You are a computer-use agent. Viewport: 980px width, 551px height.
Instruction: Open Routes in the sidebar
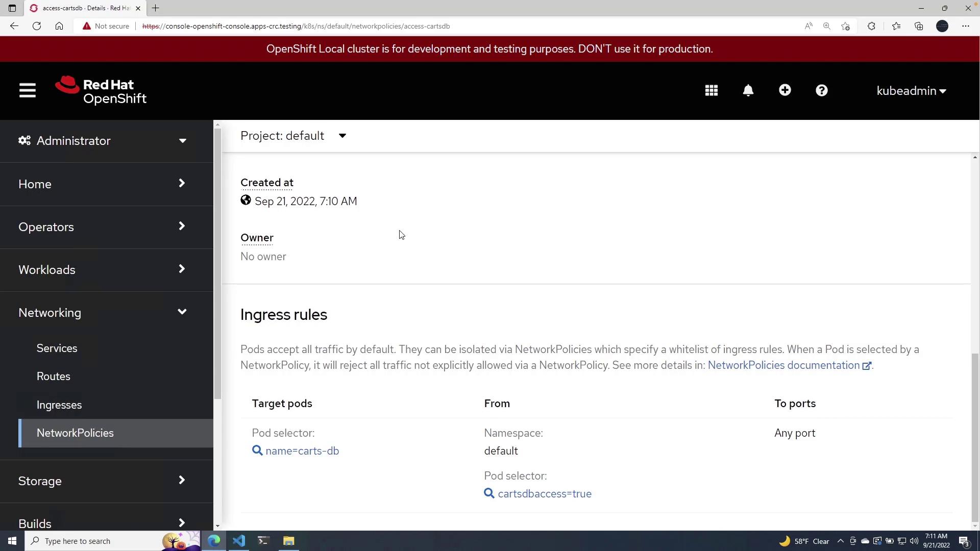coord(53,377)
